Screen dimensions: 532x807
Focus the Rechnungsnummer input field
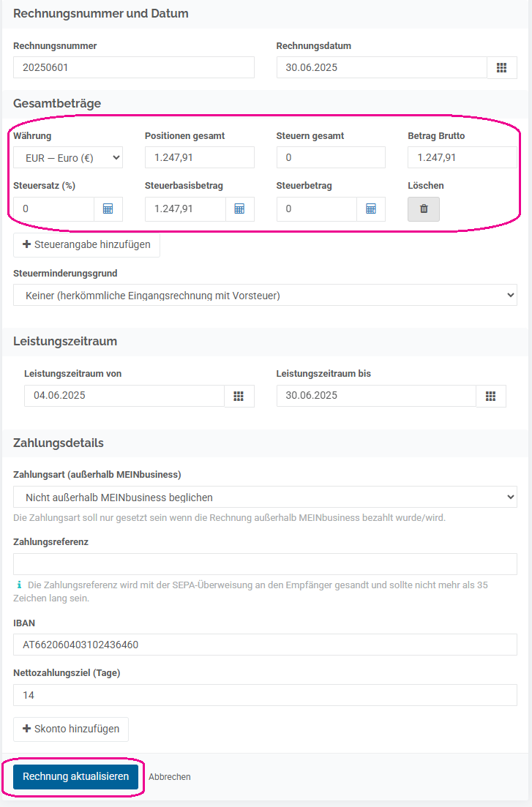134,67
